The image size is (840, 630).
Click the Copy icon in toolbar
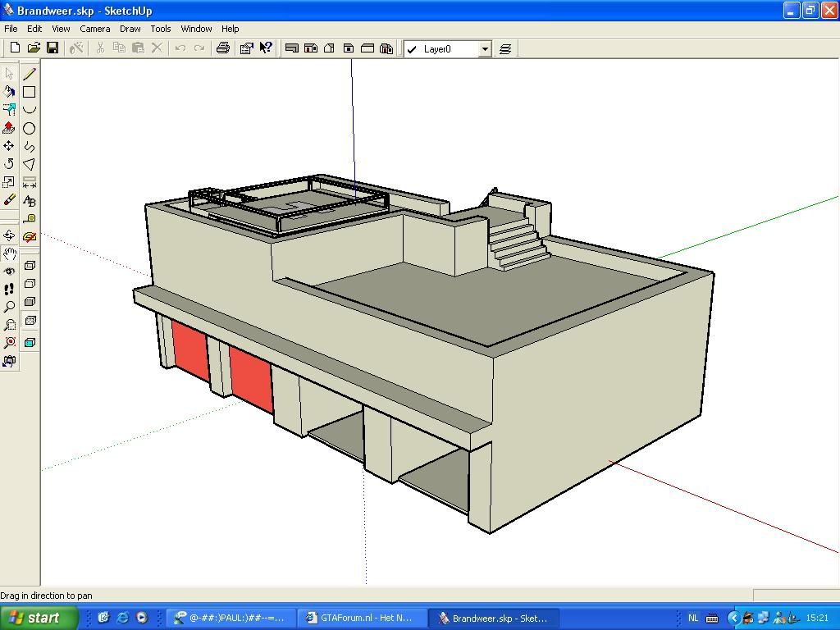pos(119,48)
